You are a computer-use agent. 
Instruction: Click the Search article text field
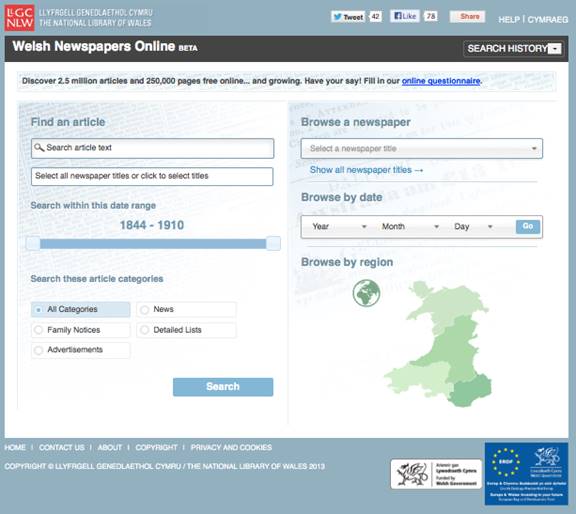[x=152, y=148]
